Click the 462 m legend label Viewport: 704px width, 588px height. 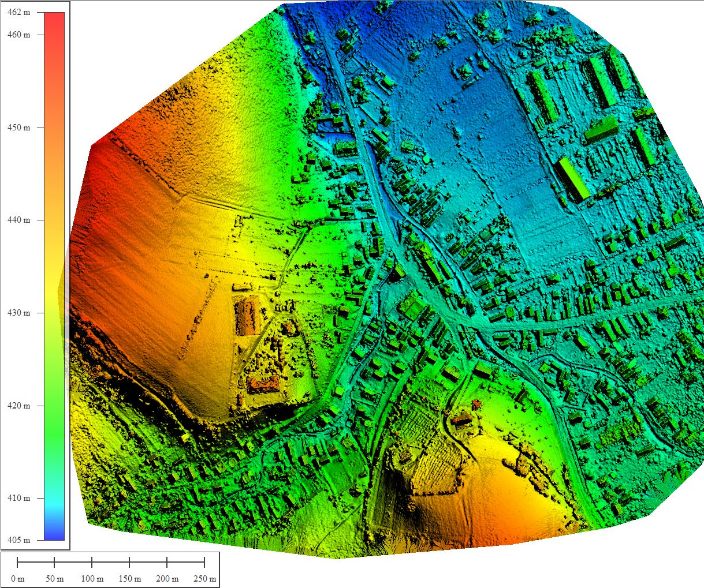pyautogui.click(x=18, y=13)
